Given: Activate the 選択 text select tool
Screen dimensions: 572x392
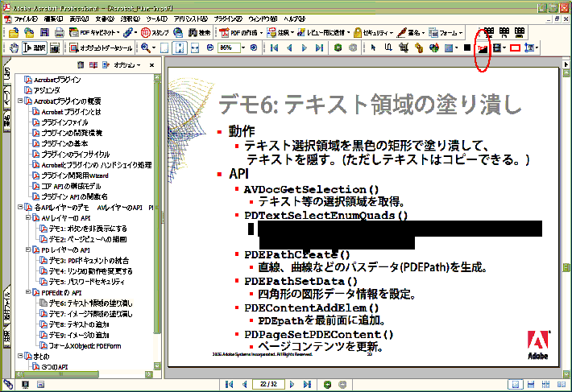Looking at the screenshot, I should [x=35, y=47].
